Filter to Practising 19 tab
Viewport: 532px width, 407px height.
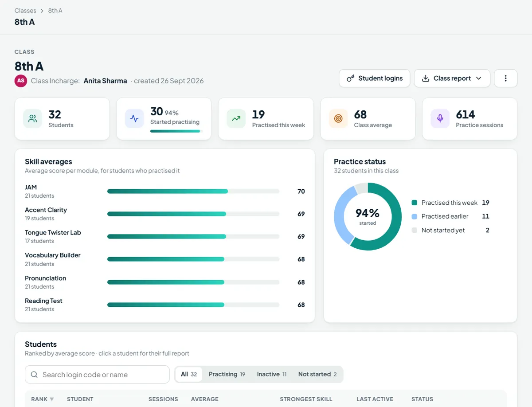[x=227, y=374]
